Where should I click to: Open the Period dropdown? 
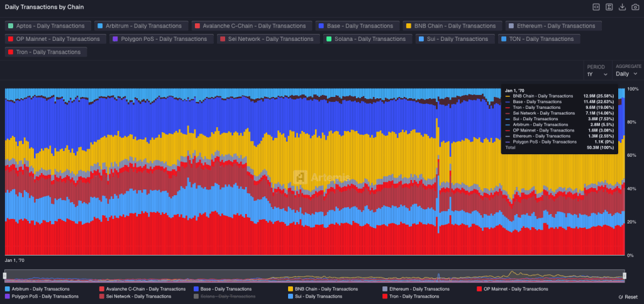click(x=597, y=74)
